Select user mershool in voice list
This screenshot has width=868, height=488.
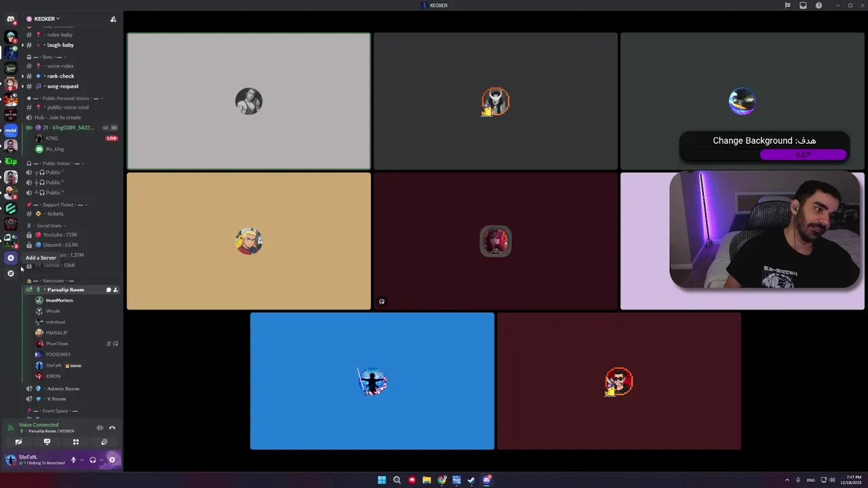(56, 322)
